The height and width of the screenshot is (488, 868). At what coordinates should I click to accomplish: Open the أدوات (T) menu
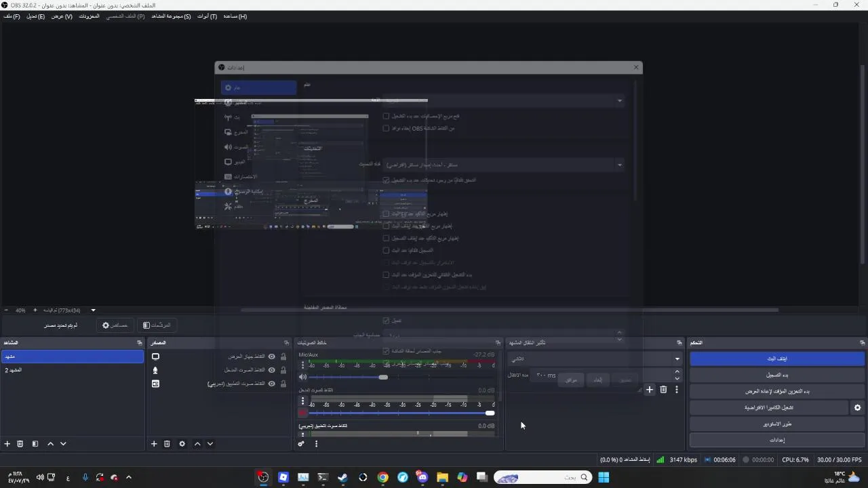point(207,16)
